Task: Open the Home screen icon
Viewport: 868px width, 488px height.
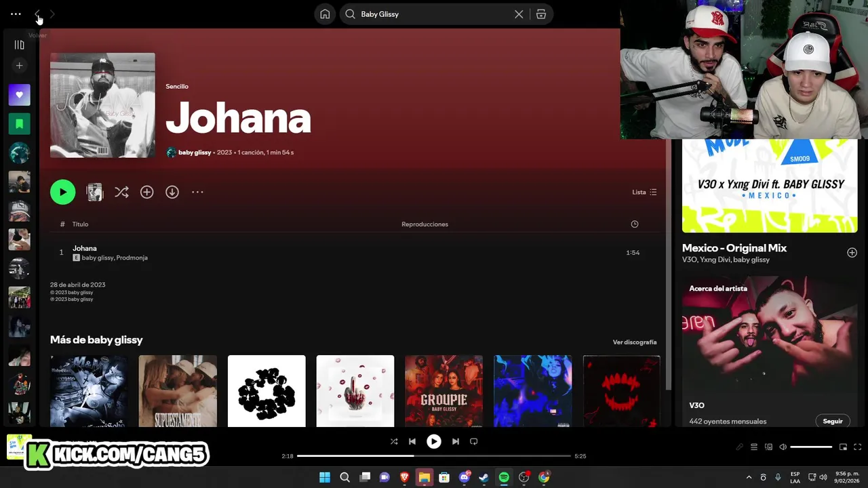Action: tap(325, 14)
